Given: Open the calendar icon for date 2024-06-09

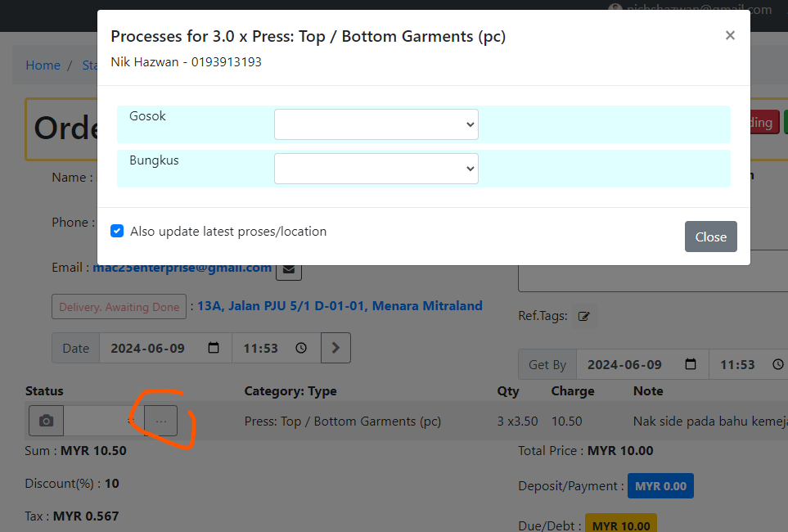Looking at the screenshot, I should coord(213,347).
